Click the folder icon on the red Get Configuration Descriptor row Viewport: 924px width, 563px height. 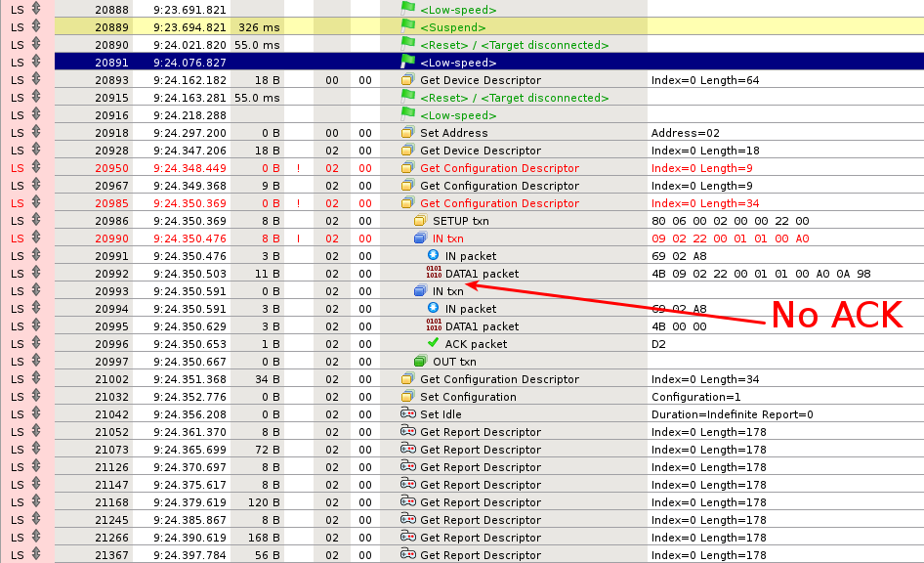tap(408, 168)
